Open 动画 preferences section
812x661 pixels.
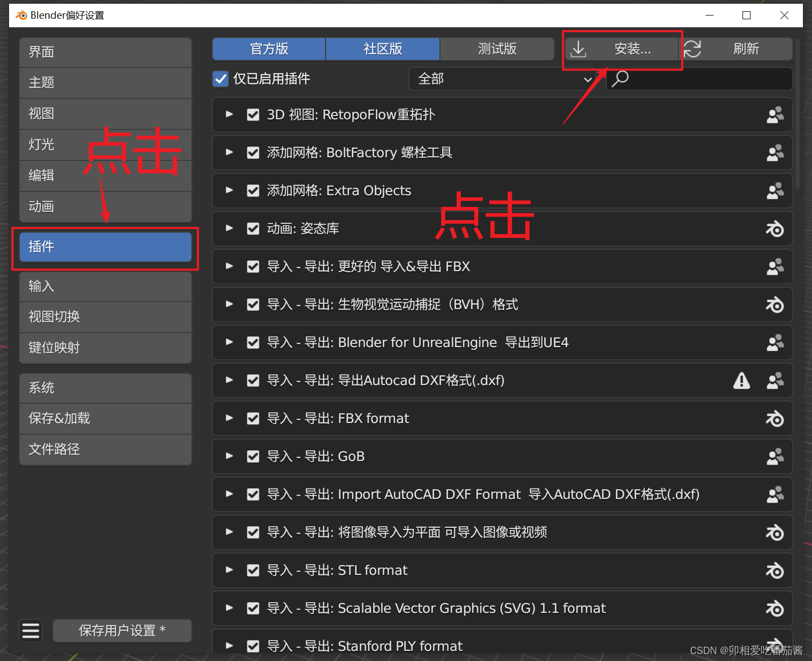[105, 207]
